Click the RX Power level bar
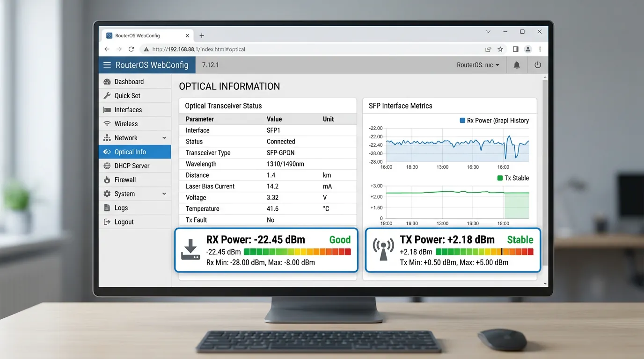 [297, 252]
